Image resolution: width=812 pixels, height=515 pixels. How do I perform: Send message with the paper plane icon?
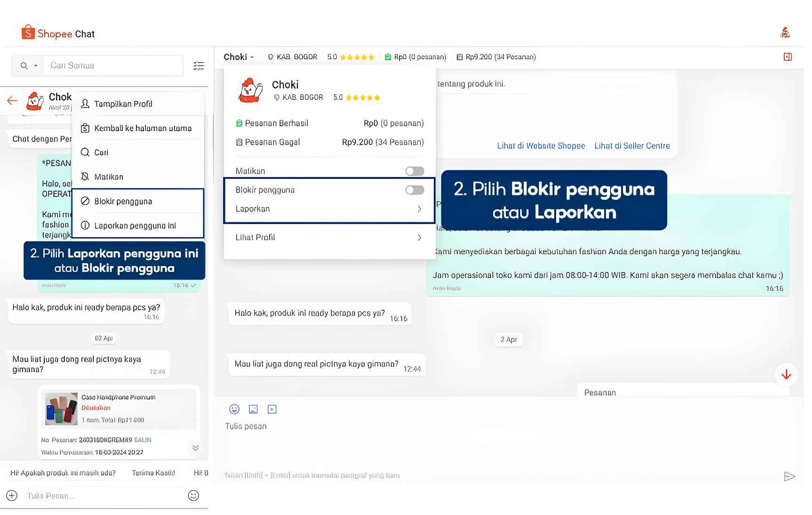tap(789, 476)
